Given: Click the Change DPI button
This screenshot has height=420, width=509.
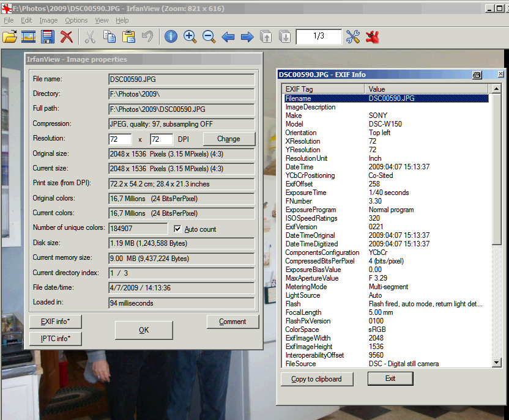Looking at the screenshot, I should tap(228, 139).
